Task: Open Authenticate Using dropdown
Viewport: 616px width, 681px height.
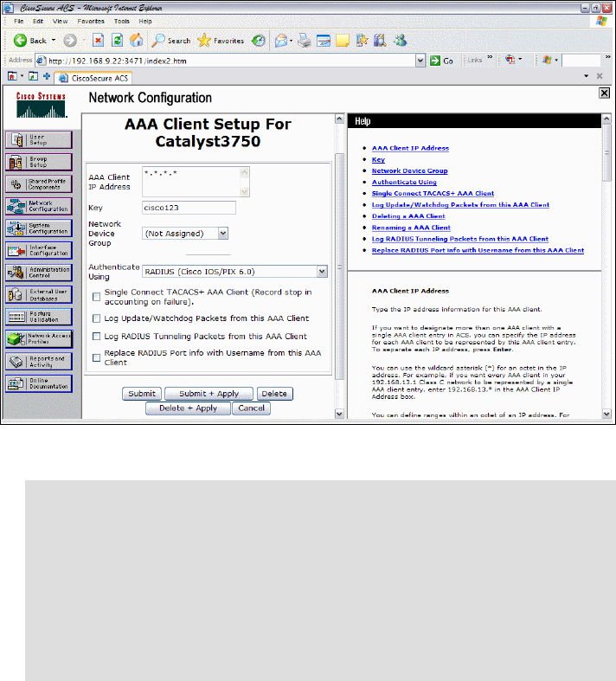Action: point(322,272)
